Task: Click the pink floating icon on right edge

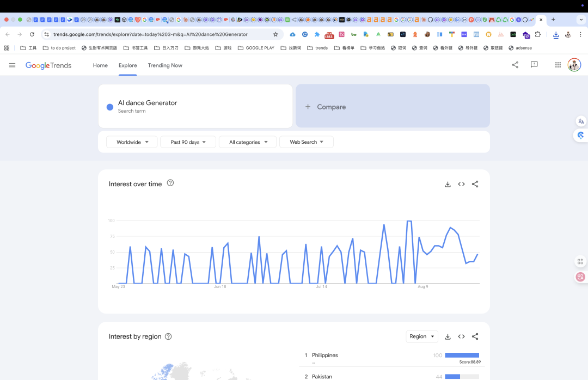Action: click(580, 277)
